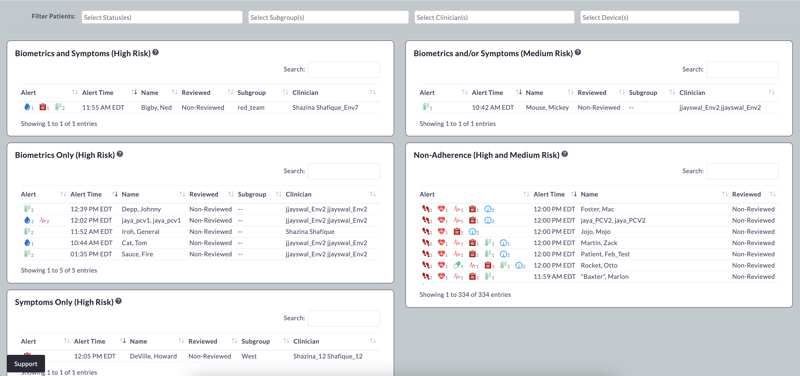The image size is (800, 376).
Task: Click red heart icon in Foster, Mac row
Action: pos(441,209)
